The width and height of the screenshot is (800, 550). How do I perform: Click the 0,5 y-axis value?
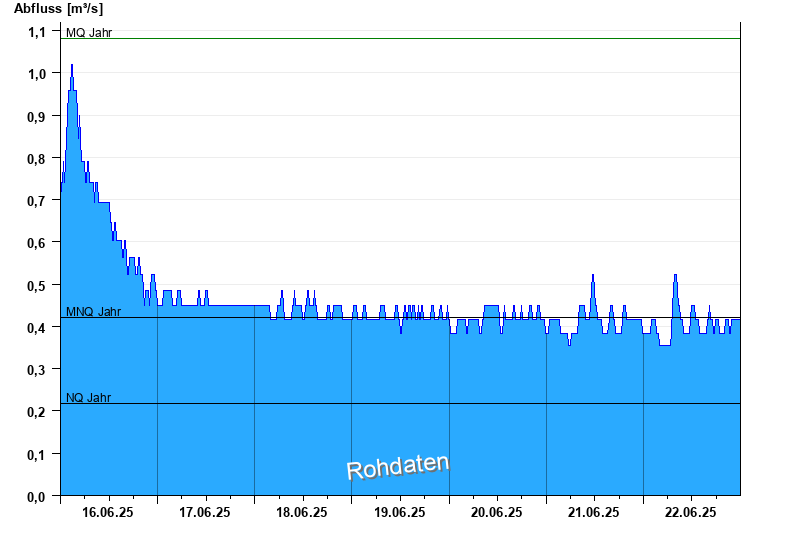[36, 285]
